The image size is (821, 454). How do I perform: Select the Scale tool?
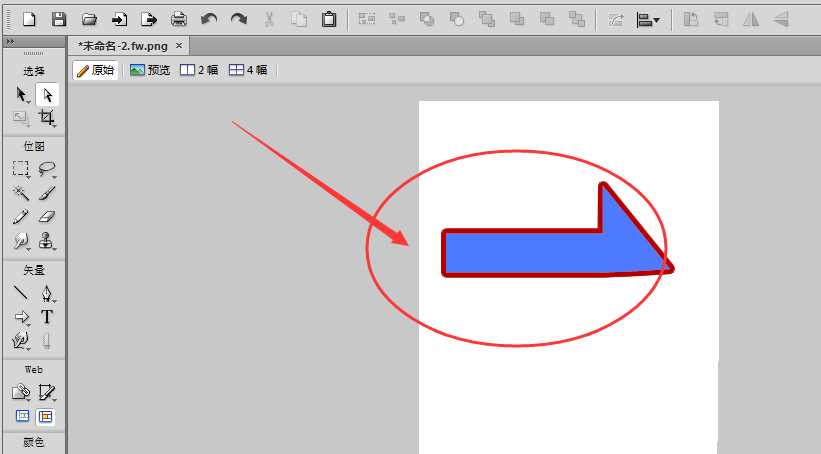[21, 117]
